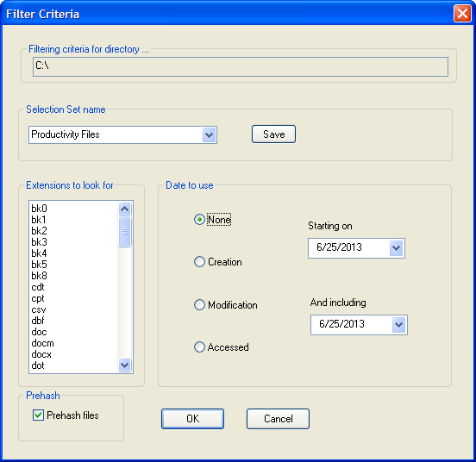This screenshot has width=476, height=462.
Task: Click the extensions list scrollbar thumb
Action: click(x=125, y=232)
